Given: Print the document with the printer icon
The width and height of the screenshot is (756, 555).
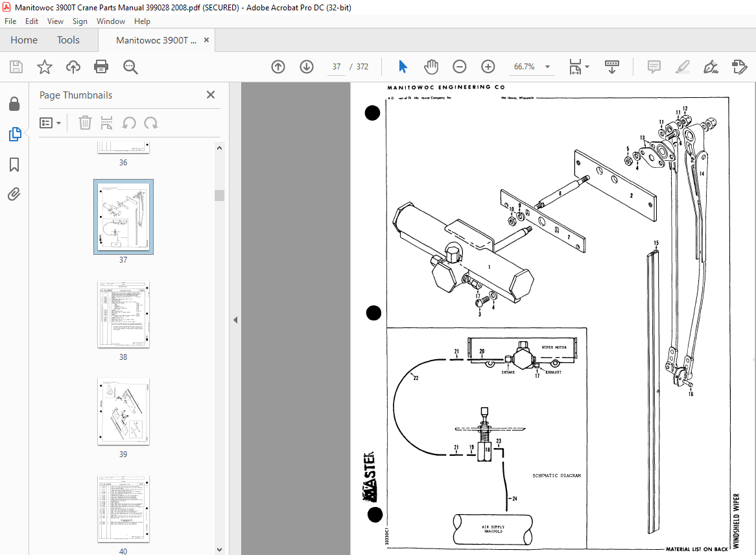Looking at the screenshot, I should pos(101,67).
